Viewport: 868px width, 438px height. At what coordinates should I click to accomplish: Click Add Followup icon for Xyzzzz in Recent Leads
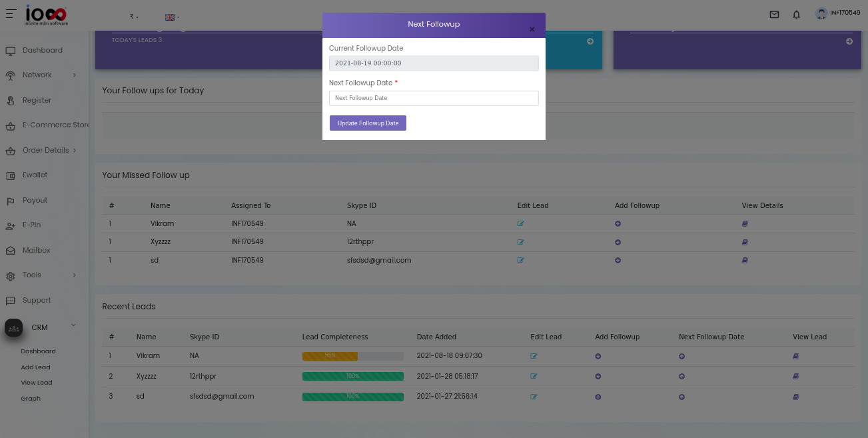[598, 376]
